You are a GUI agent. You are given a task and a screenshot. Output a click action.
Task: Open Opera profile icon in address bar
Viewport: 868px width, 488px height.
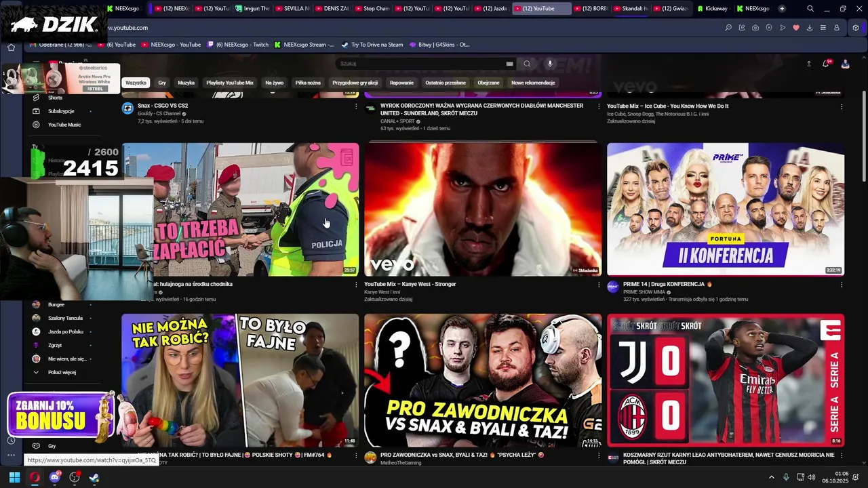[x=837, y=28]
